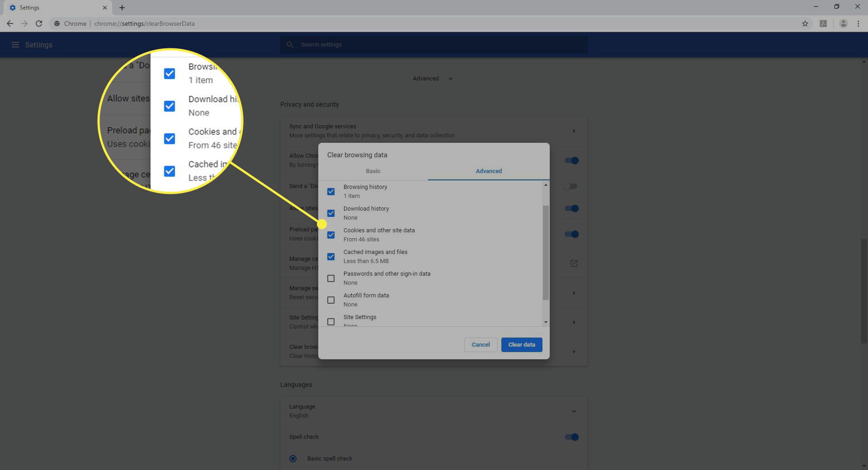Click the 'English' language value
The width and height of the screenshot is (868, 470).
click(x=299, y=416)
